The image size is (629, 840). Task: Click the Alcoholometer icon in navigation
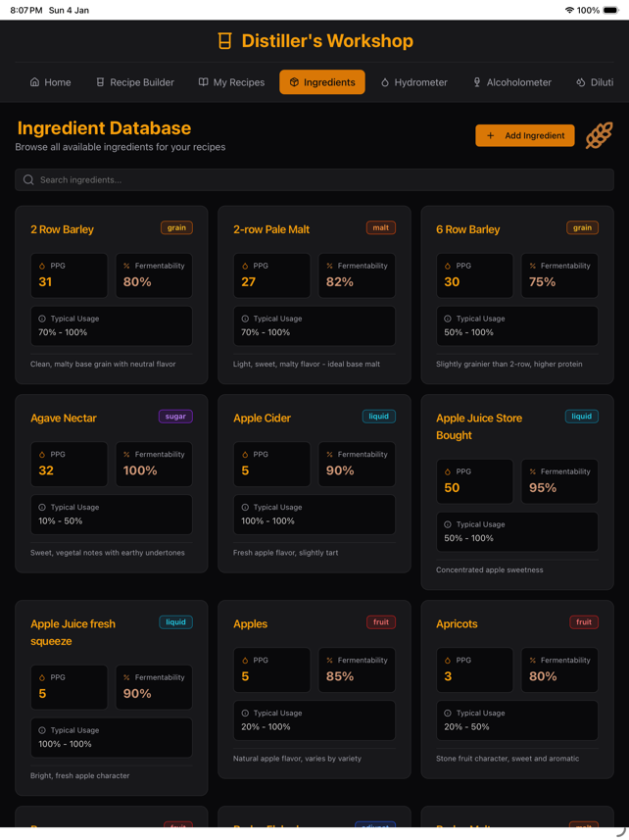(x=476, y=82)
